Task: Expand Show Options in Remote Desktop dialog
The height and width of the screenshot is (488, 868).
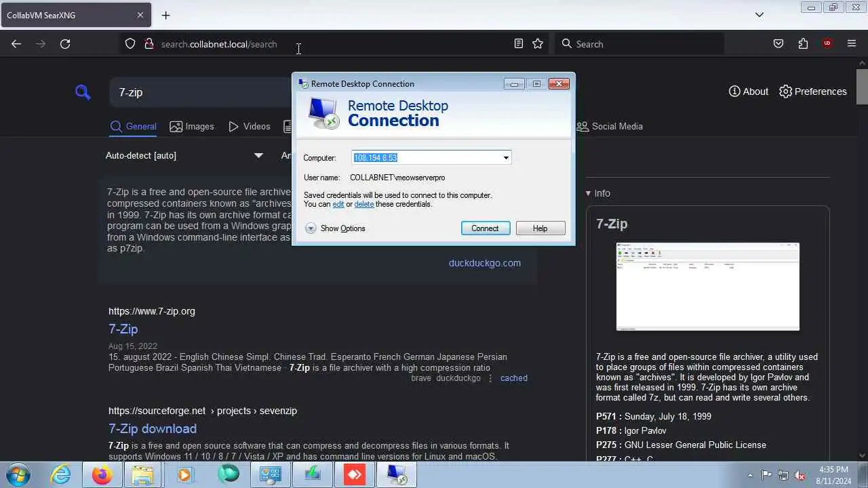Action: tap(335, 228)
